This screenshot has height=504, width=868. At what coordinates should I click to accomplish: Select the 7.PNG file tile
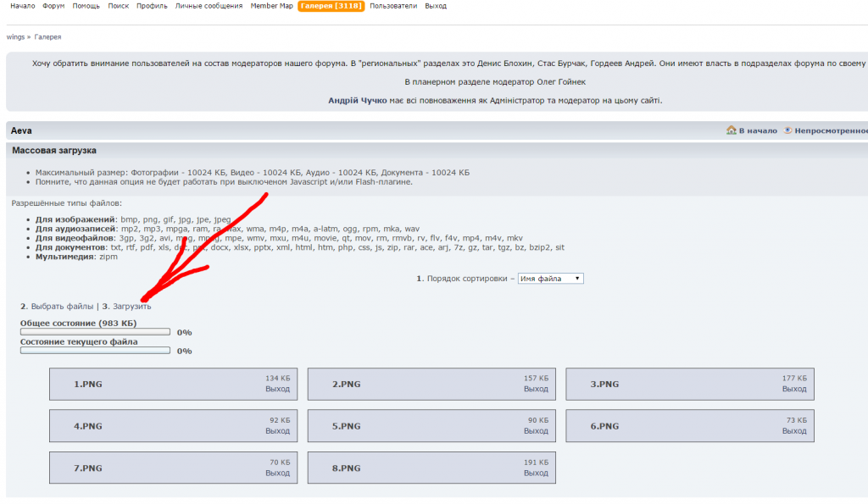pos(173,468)
